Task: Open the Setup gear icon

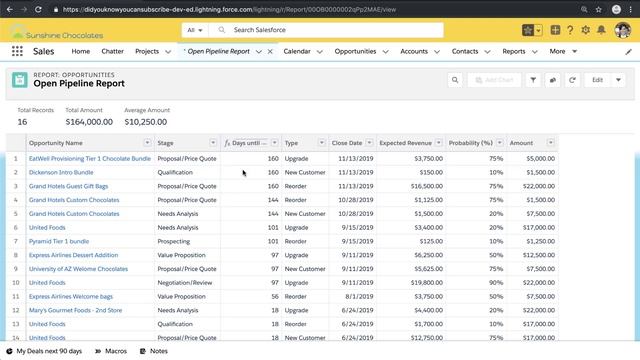Action: [586, 30]
